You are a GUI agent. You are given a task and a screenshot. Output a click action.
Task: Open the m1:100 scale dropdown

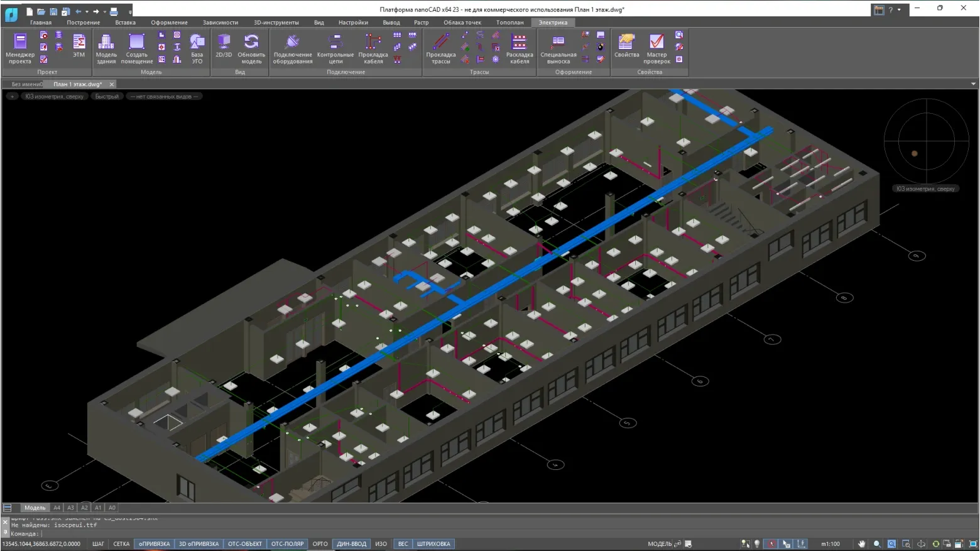830,544
